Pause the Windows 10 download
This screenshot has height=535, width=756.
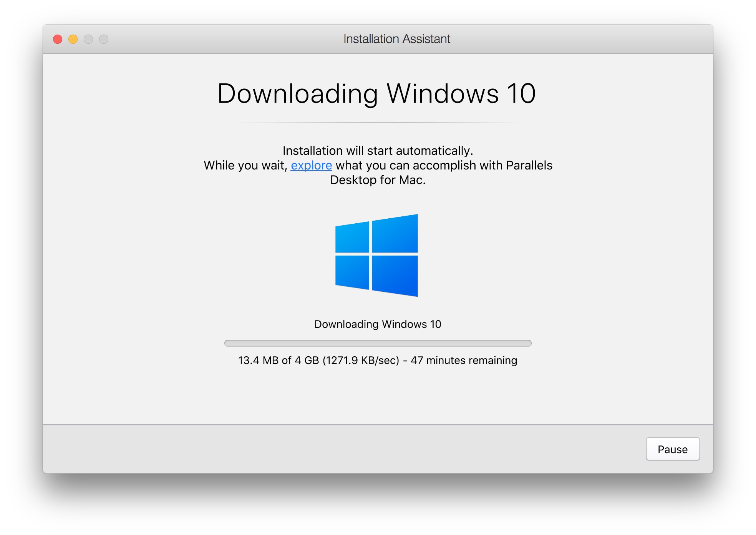[x=672, y=449]
